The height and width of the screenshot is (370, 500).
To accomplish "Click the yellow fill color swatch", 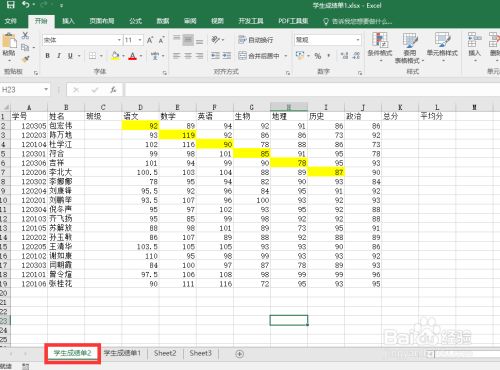I will (x=115, y=56).
